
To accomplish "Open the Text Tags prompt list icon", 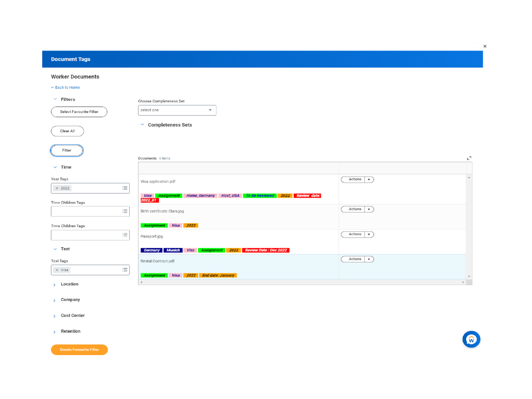I will (x=125, y=270).
